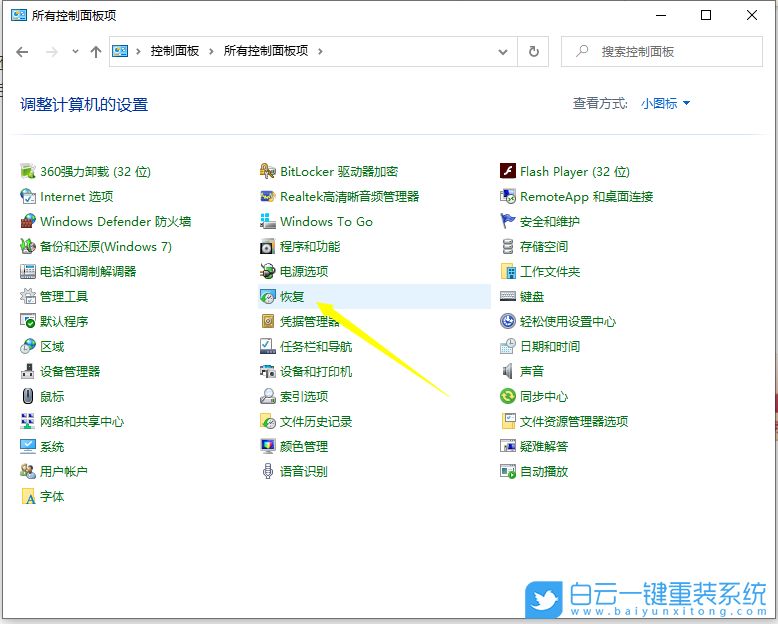Image resolution: width=778 pixels, height=624 pixels.
Task: Click the Flash Player (32 位) icon
Action: pyautogui.click(x=508, y=172)
